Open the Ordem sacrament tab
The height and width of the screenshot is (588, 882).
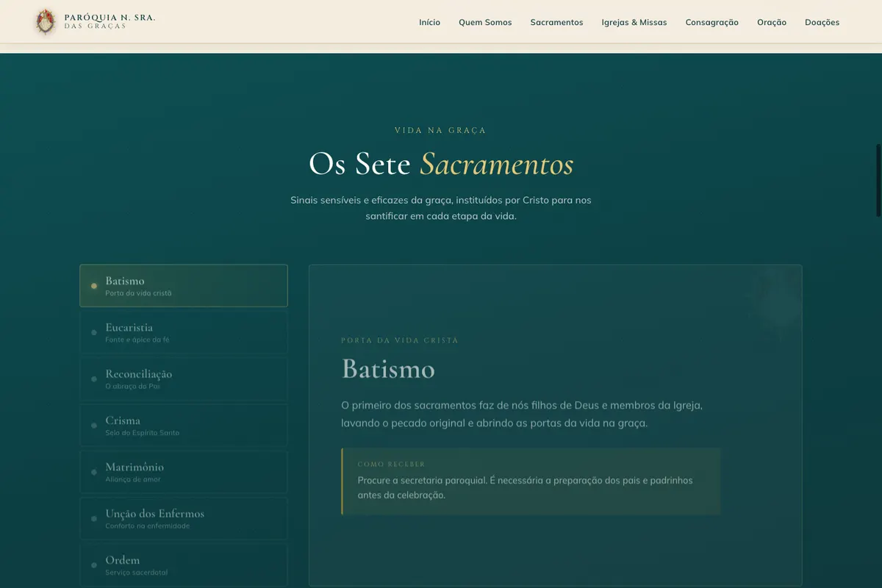[184, 564]
